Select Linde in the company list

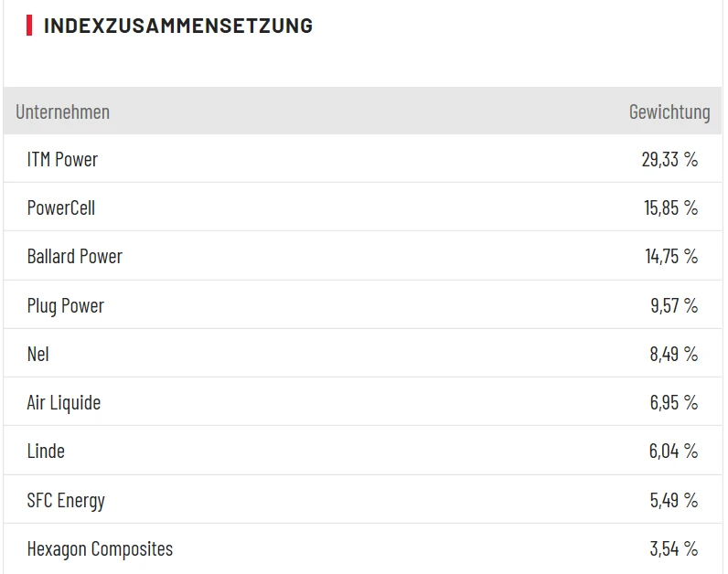[46, 451]
